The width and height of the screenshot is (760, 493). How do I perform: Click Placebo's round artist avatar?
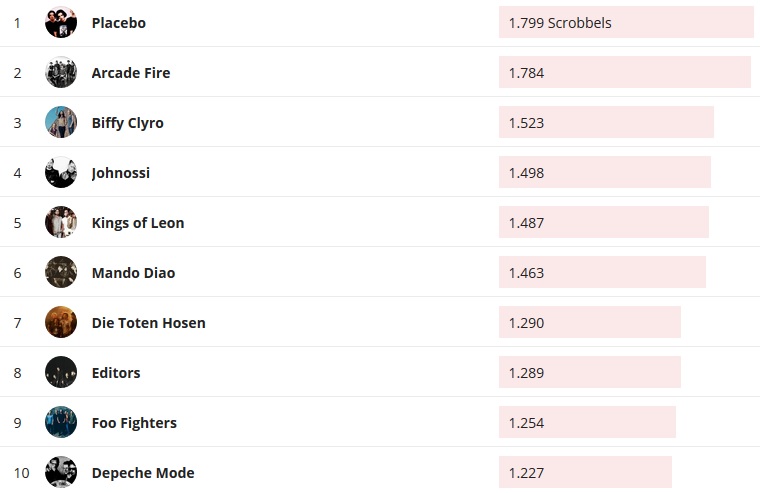point(61,22)
